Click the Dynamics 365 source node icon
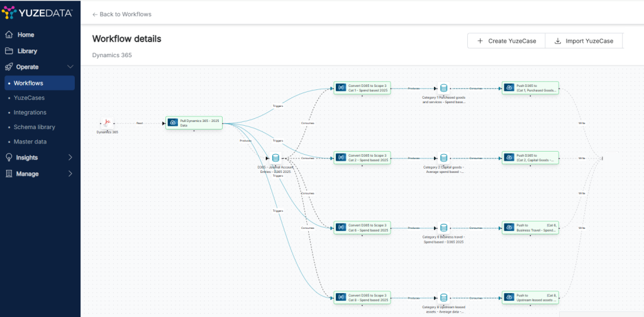Screen dimensions: 644x317 click(x=108, y=122)
